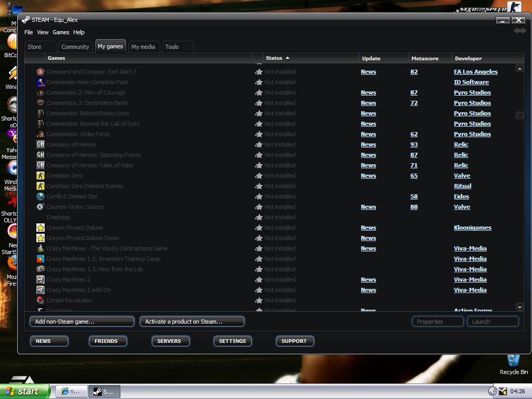This screenshot has width=532, height=399.
Task: Switch to the Store tab
Action: tap(41, 46)
